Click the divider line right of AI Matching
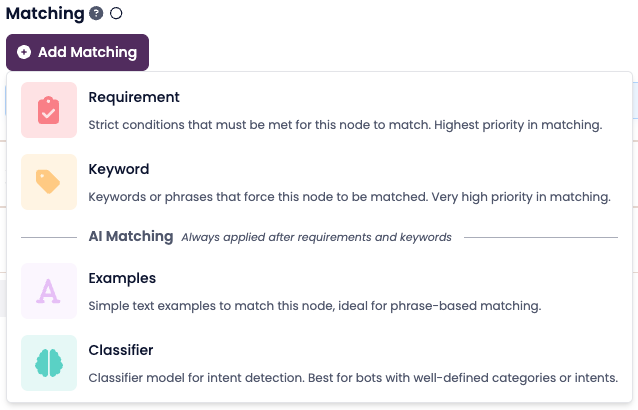 (x=540, y=238)
